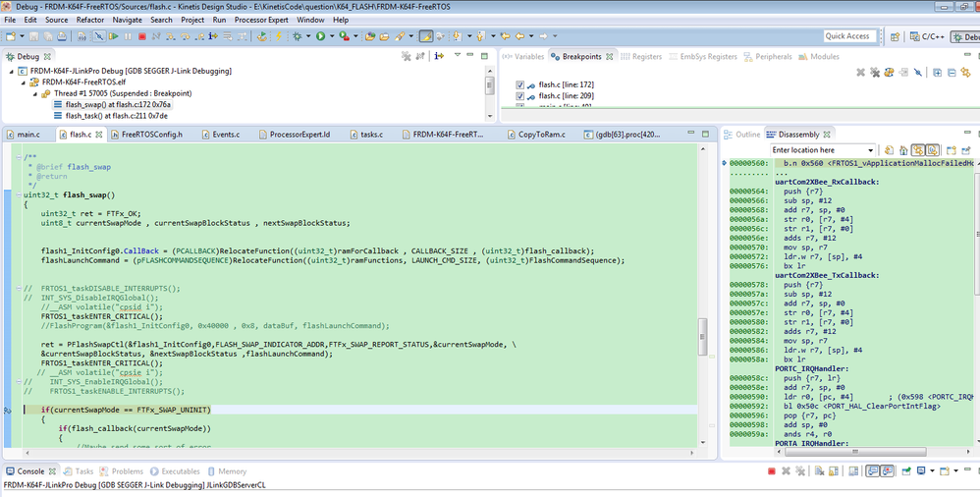Click Refresh View icon in Disassembly toolbar
This screenshot has height=497, width=980.
point(890,150)
